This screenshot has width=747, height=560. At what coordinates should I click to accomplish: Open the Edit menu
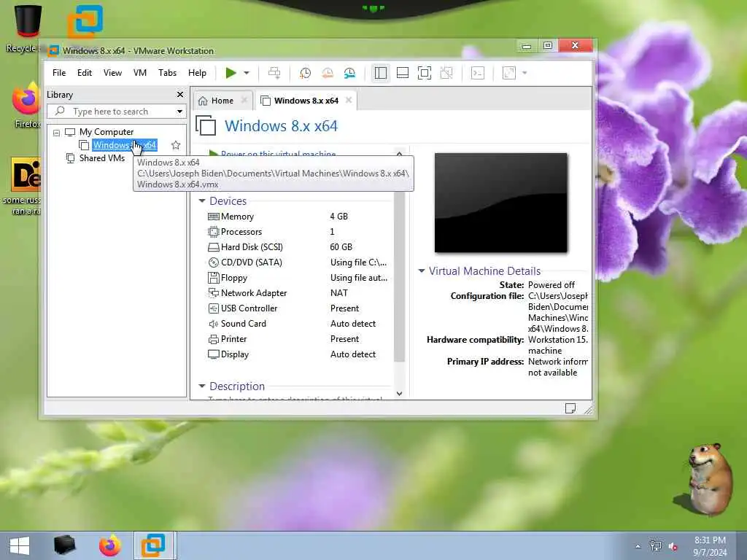(85, 73)
